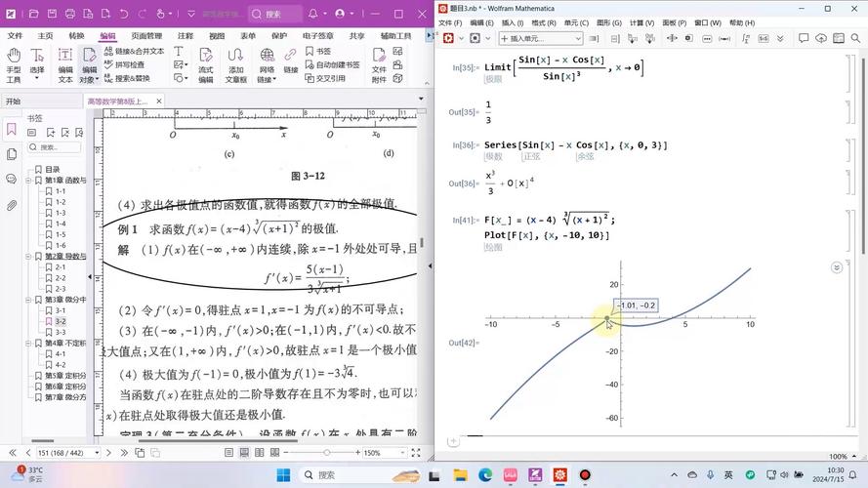Open Microsoft Edge from the taskbar
This screenshot has width=868, height=488.
point(485,474)
